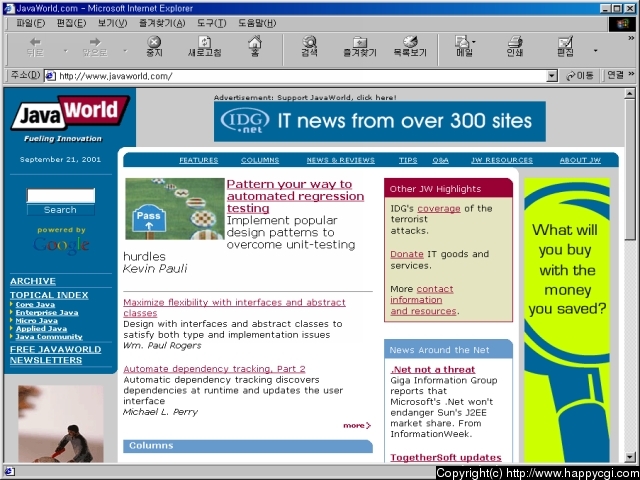This screenshot has width=640, height=480.
Task: Click the Windows logo throbber icon
Action: click(x=622, y=24)
